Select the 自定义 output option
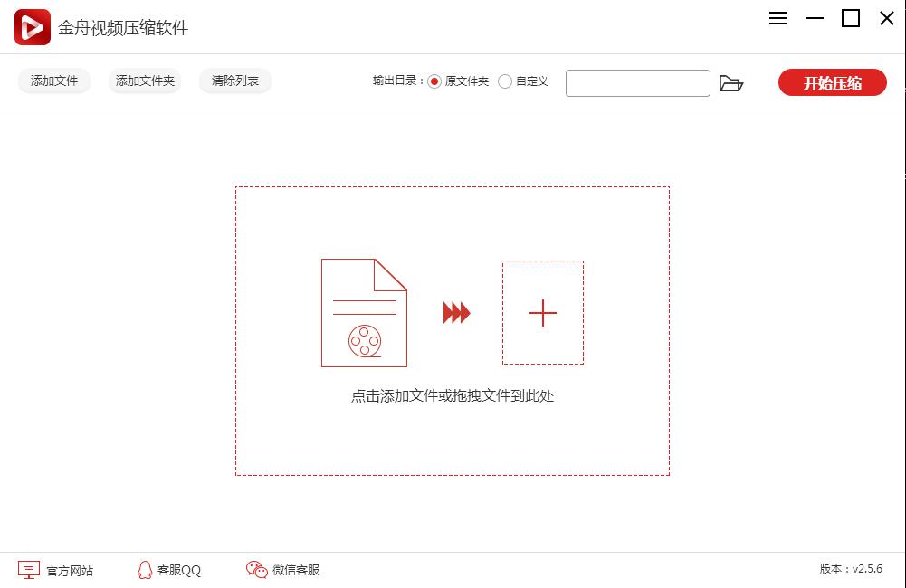The width and height of the screenshot is (906, 588). [x=505, y=81]
